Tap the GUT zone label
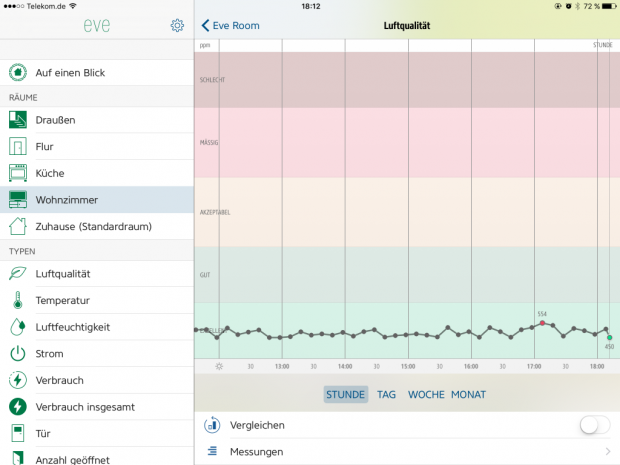This screenshot has height=465, width=620. (x=205, y=275)
